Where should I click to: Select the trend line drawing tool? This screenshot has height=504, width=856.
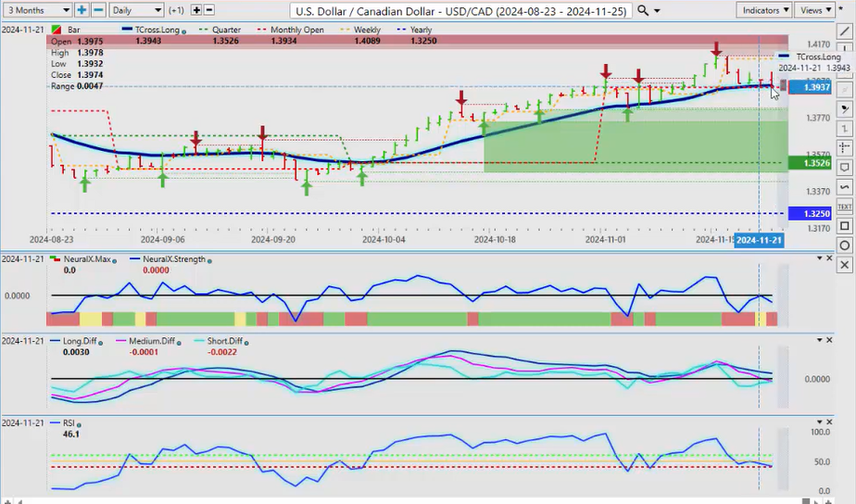point(845,31)
